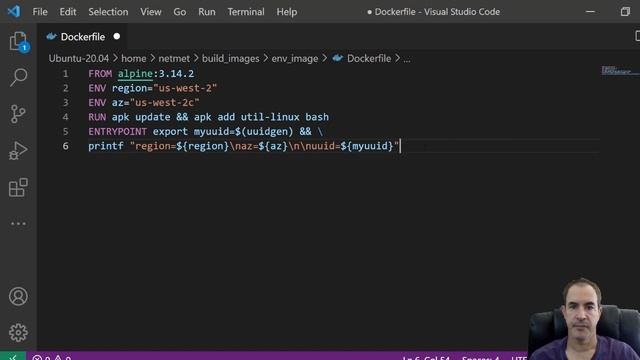640x360 pixels.
Task: Open the Search view icon
Action: point(18,77)
